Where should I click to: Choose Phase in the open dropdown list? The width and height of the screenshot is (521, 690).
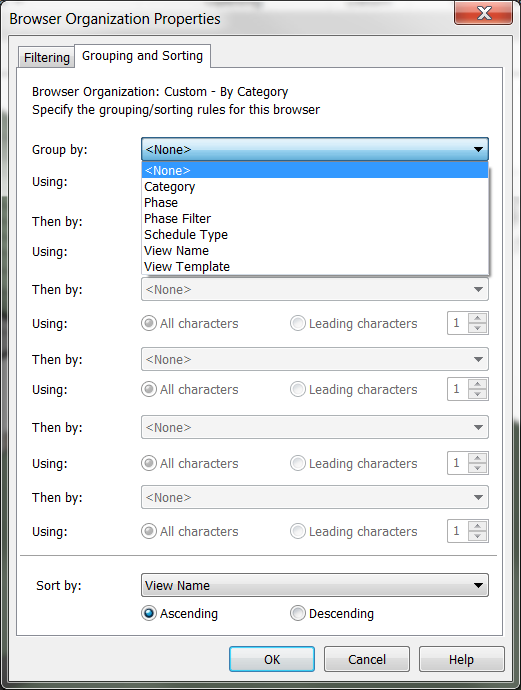click(315, 202)
